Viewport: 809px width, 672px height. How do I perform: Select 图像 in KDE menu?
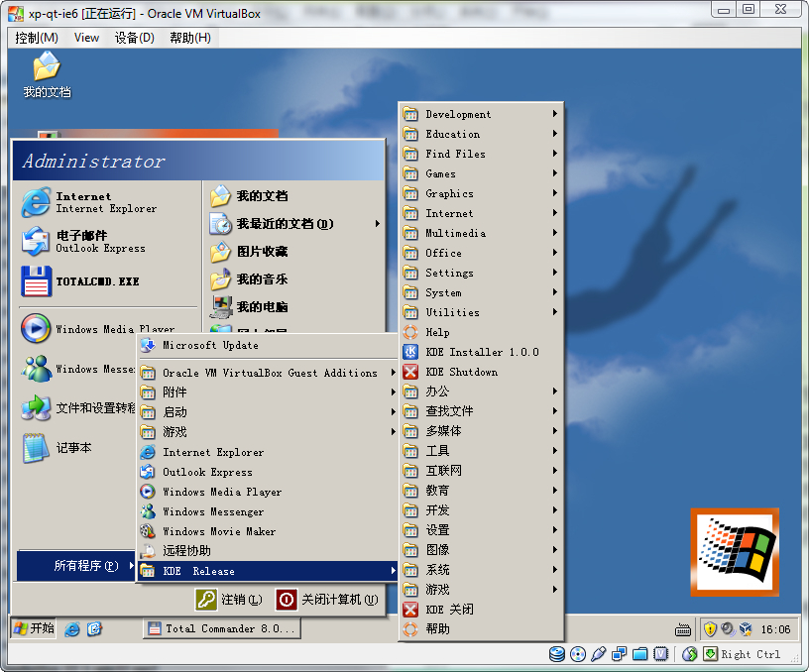[x=481, y=550]
